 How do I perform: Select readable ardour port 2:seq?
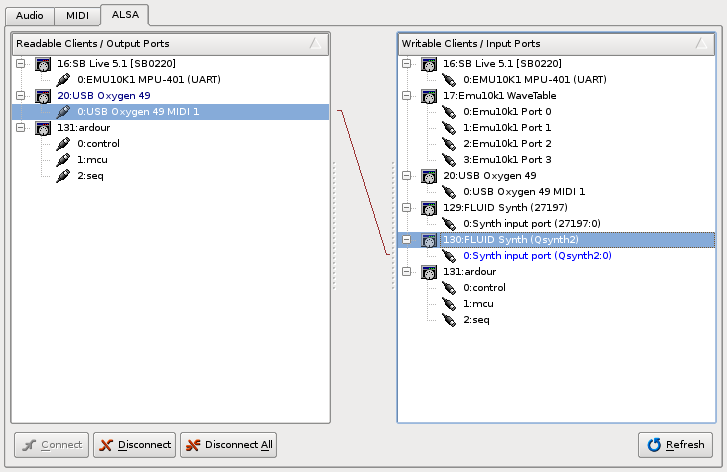tap(90, 175)
